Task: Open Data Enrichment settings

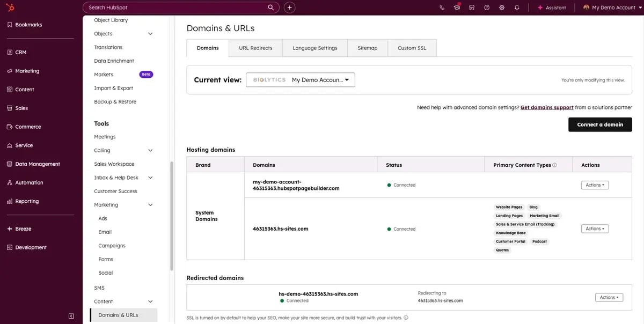Action: pos(114,61)
